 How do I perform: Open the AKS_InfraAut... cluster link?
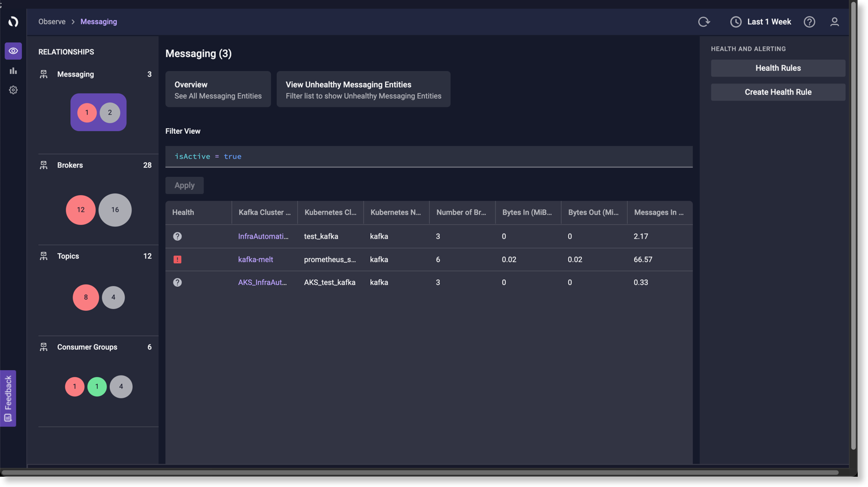tap(262, 282)
